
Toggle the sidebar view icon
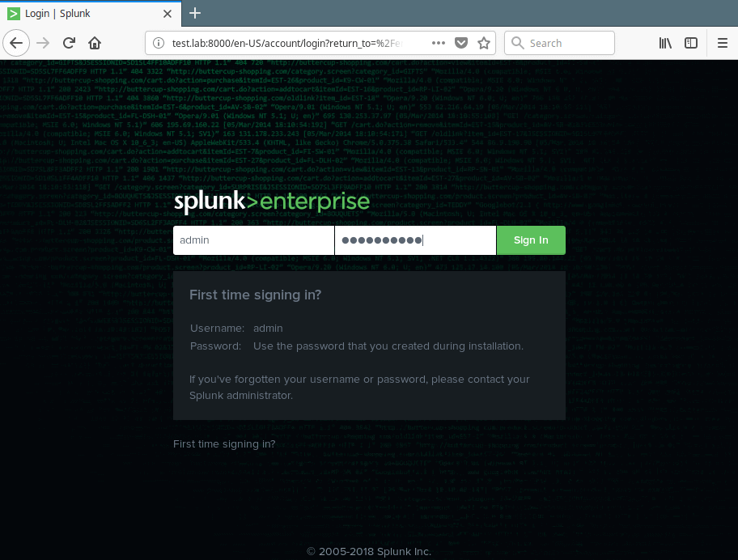[691, 43]
